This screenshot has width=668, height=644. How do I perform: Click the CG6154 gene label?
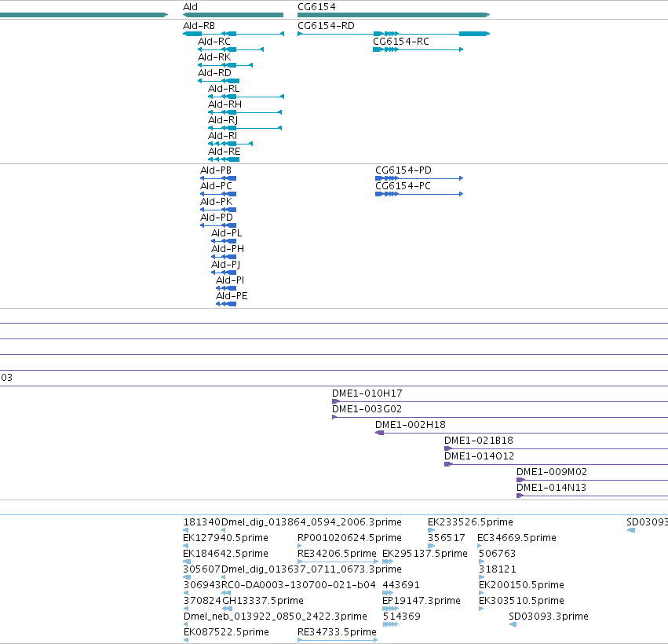(x=316, y=7)
